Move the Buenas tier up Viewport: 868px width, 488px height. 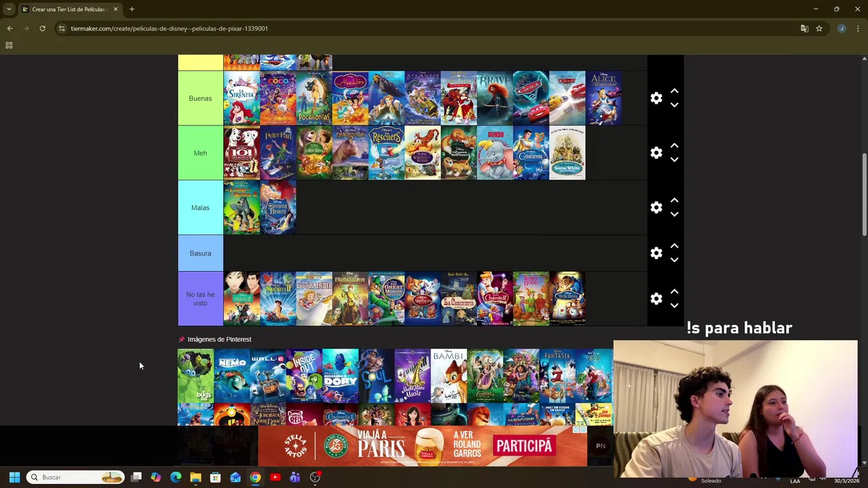pos(674,91)
